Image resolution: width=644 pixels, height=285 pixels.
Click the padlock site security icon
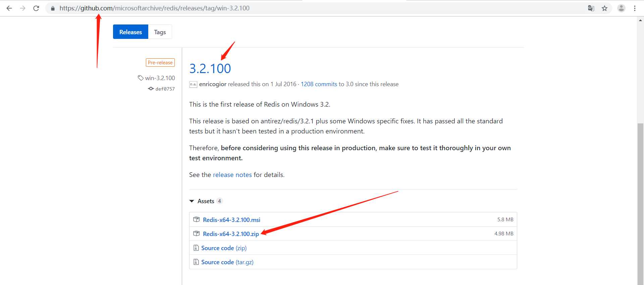point(53,8)
